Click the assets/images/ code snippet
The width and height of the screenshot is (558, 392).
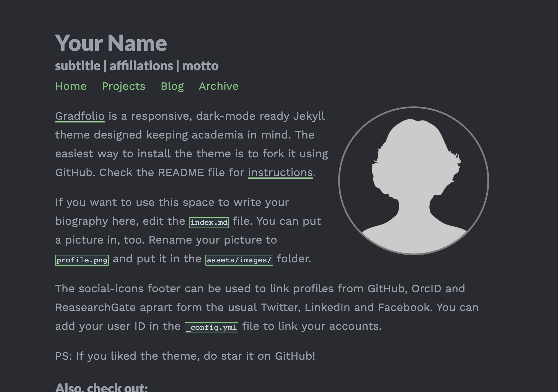tap(239, 260)
